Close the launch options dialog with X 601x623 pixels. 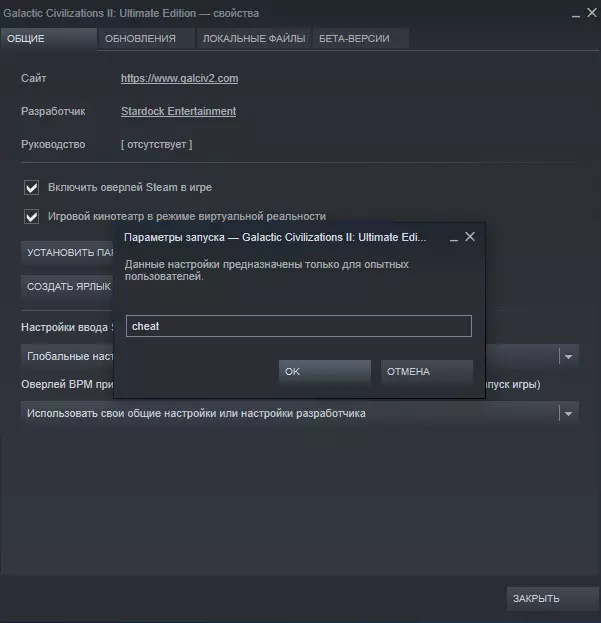coord(470,237)
